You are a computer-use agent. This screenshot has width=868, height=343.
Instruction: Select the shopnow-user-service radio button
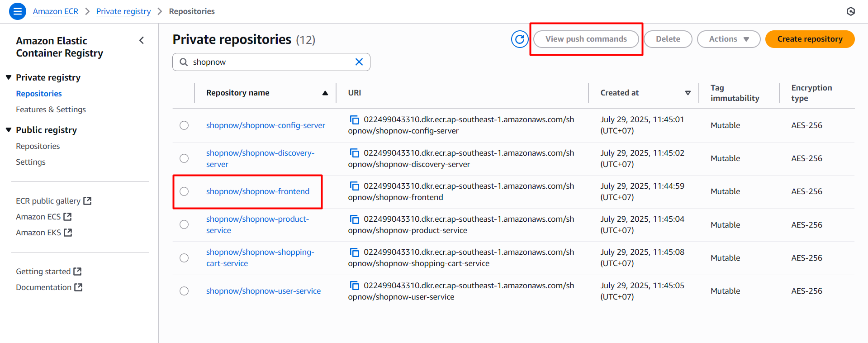tap(184, 291)
